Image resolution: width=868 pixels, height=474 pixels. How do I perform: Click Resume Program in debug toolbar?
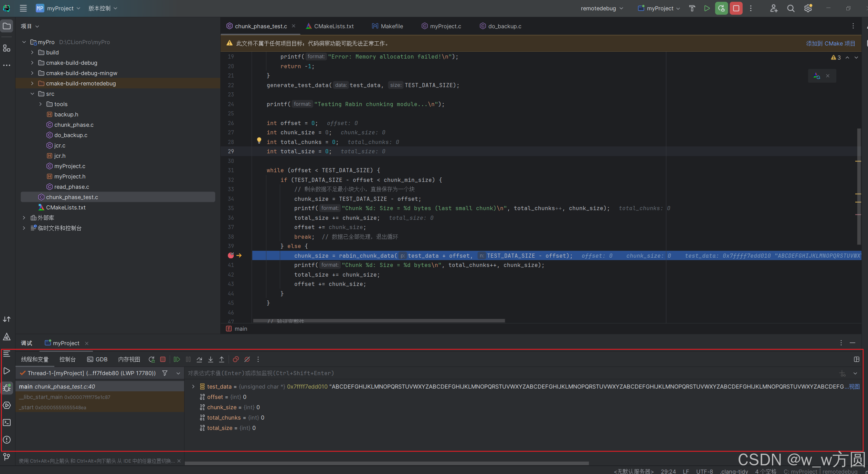point(177,359)
